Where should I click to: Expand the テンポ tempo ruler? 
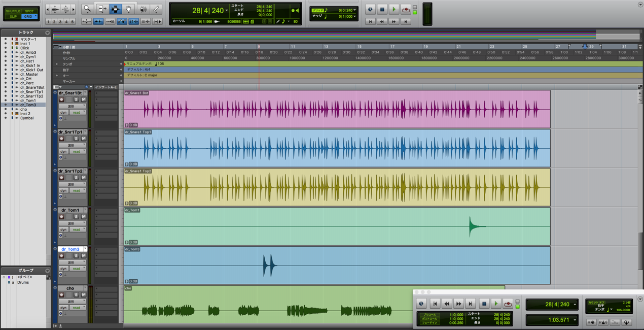[57, 64]
